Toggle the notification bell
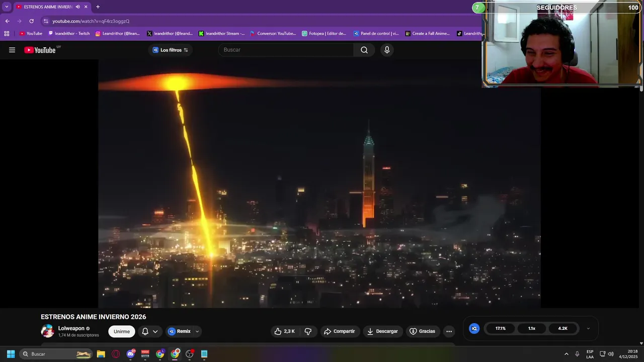 [145, 331]
